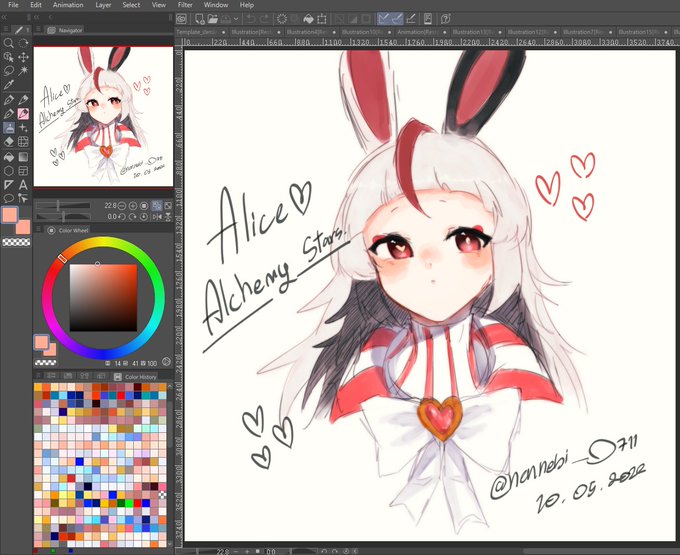Select the blue highlighted stamp Decoration tool
The height and width of the screenshot is (555, 680).
(9, 128)
